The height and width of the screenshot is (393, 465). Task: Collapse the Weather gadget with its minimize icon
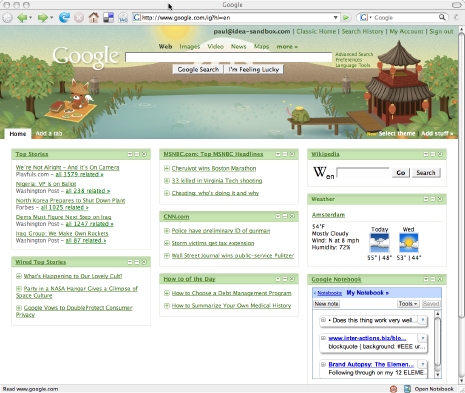[426, 199]
